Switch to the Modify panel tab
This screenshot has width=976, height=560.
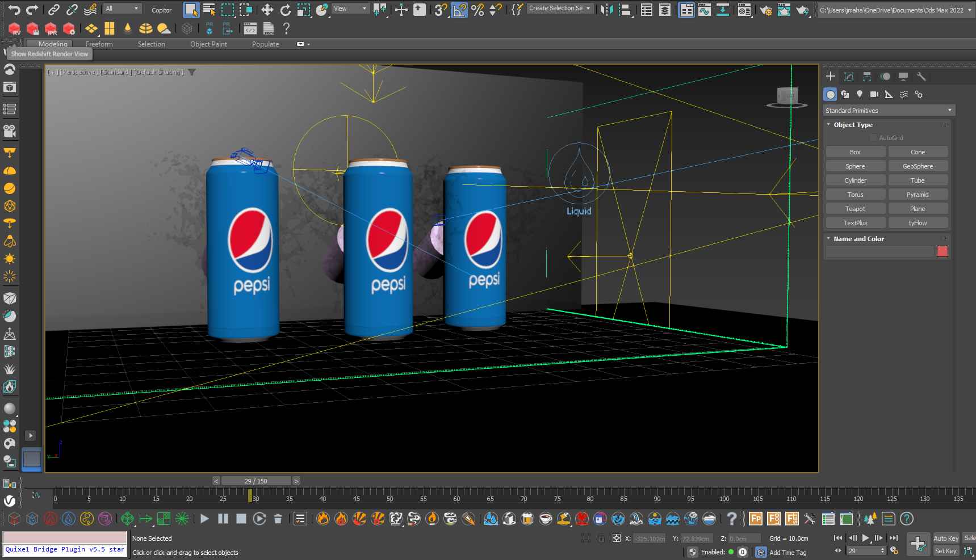point(849,77)
